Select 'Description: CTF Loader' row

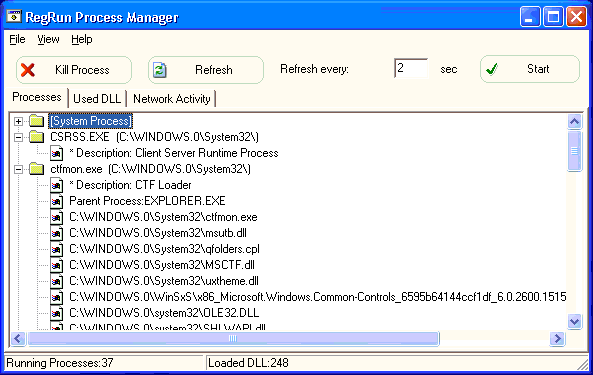(x=130, y=185)
